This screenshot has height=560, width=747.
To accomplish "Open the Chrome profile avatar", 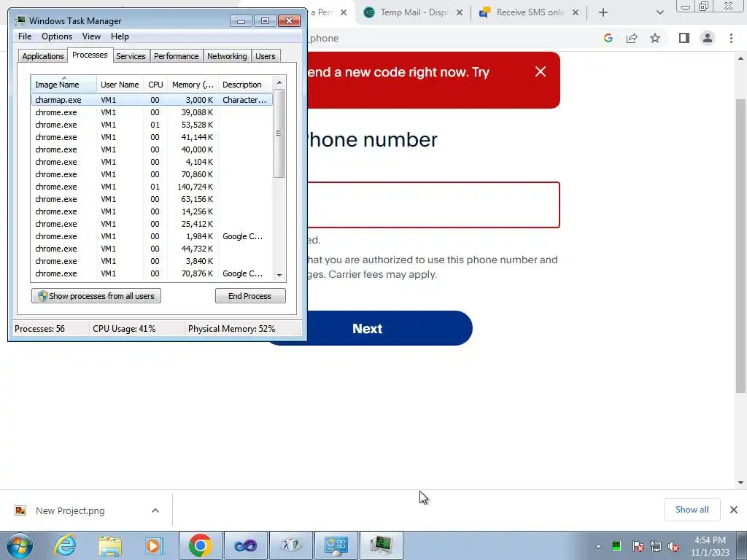I will [x=708, y=38].
